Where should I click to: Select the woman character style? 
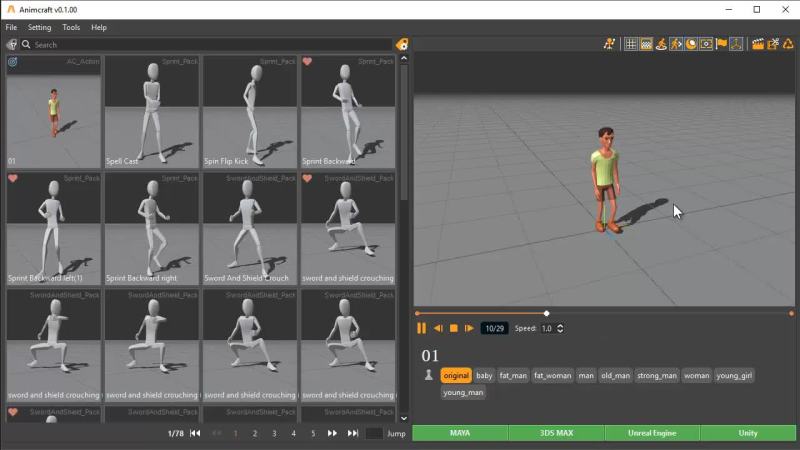click(x=696, y=376)
